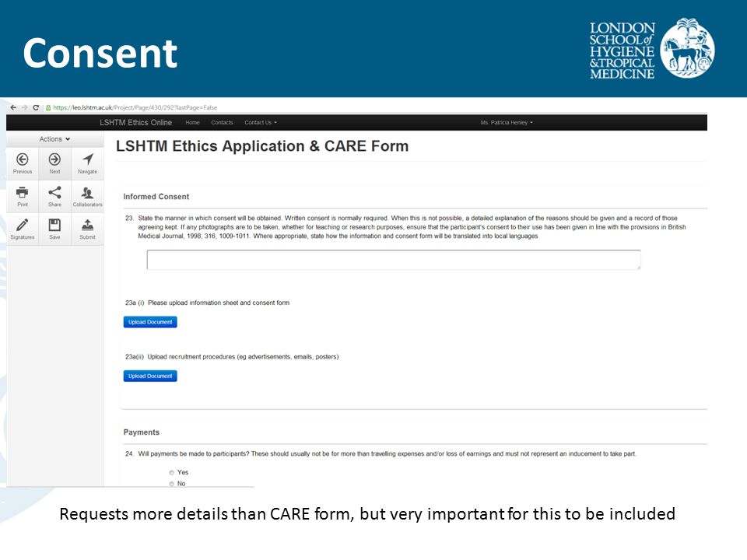Viewport: 747px width, 560px height.
Task: Upload recruitment procedures document
Action: (150, 376)
